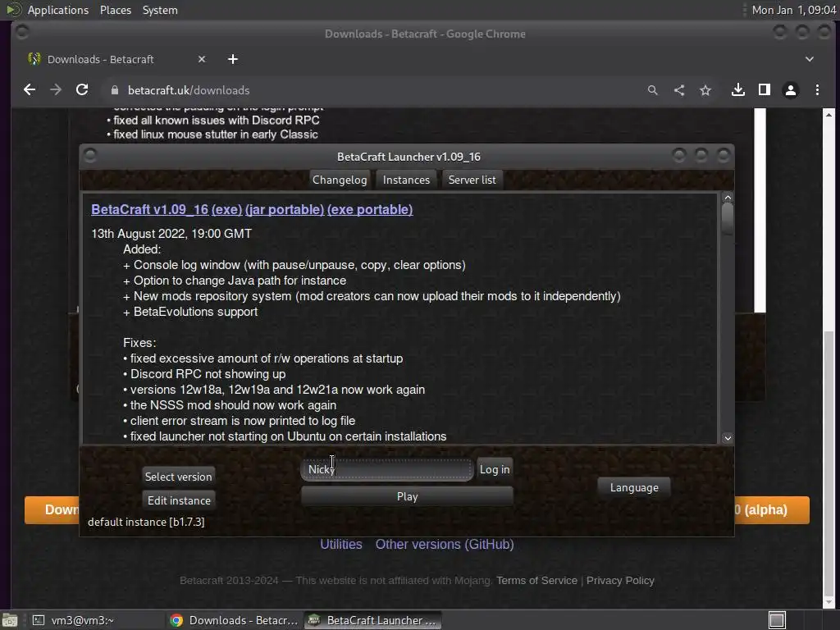Open Places menu
840x630 pixels.
click(x=116, y=10)
